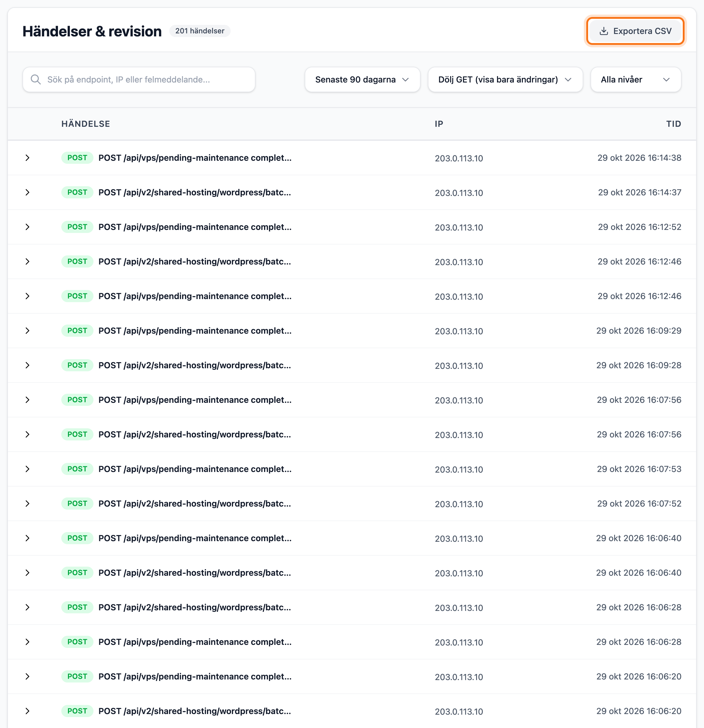704x728 pixels.
Task: Click the timestamp 29 okt 2026 16:07:53
Action: (x=639, y=469)
